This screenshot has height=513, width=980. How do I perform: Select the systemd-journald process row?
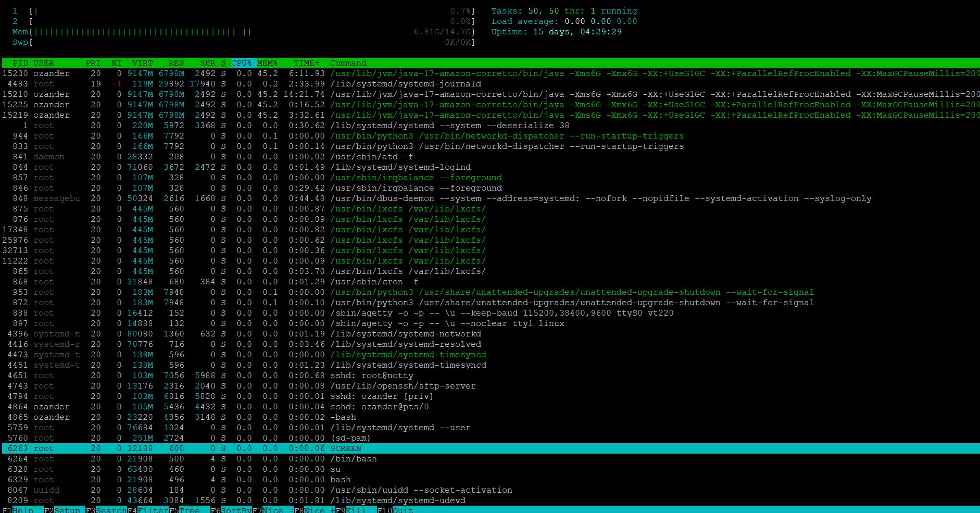click(x=405, y=84)
